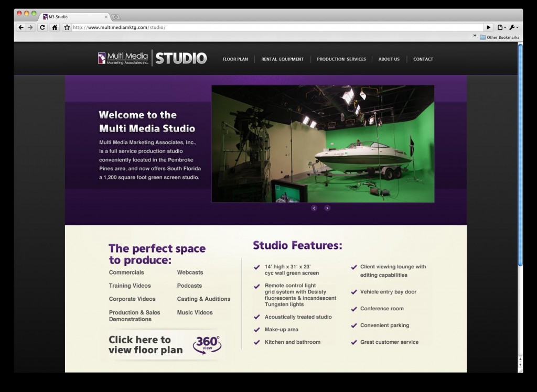537x392 pixels.
Task: Open the wrench settings menu
Action: [x=514, y=27]
